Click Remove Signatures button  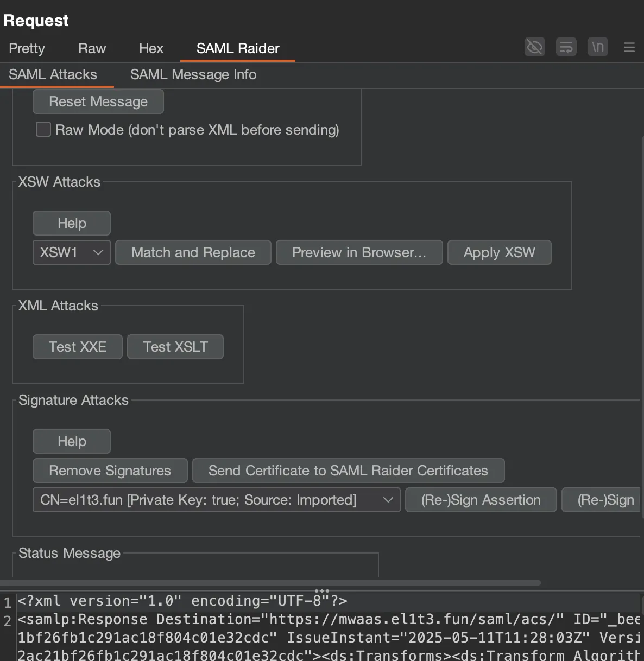coord(110,471)
